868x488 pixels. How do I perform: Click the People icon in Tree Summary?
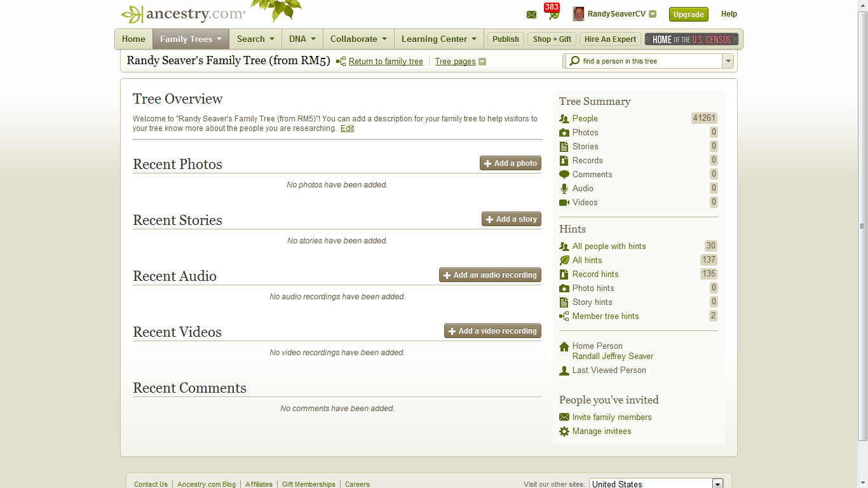pos(564,119)
